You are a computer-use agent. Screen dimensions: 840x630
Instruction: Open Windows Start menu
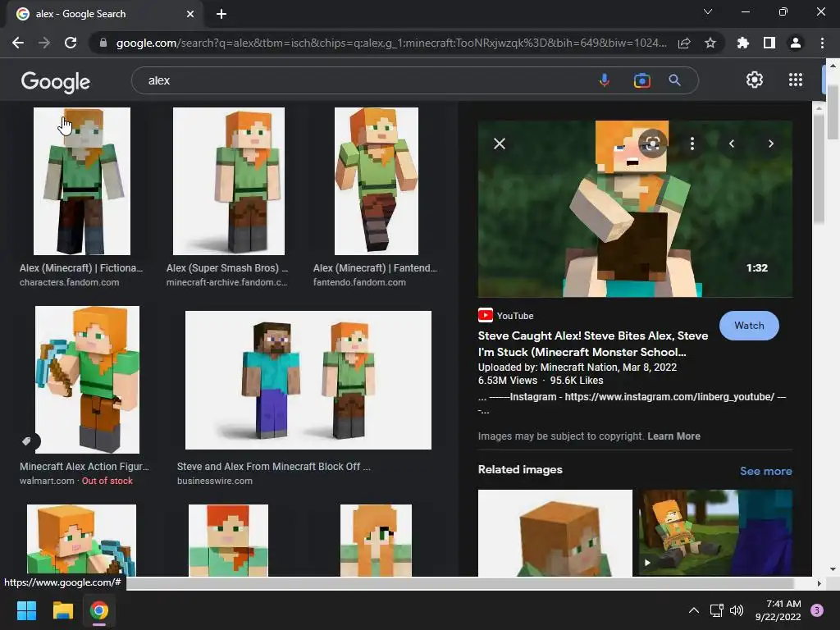(26, 610)
